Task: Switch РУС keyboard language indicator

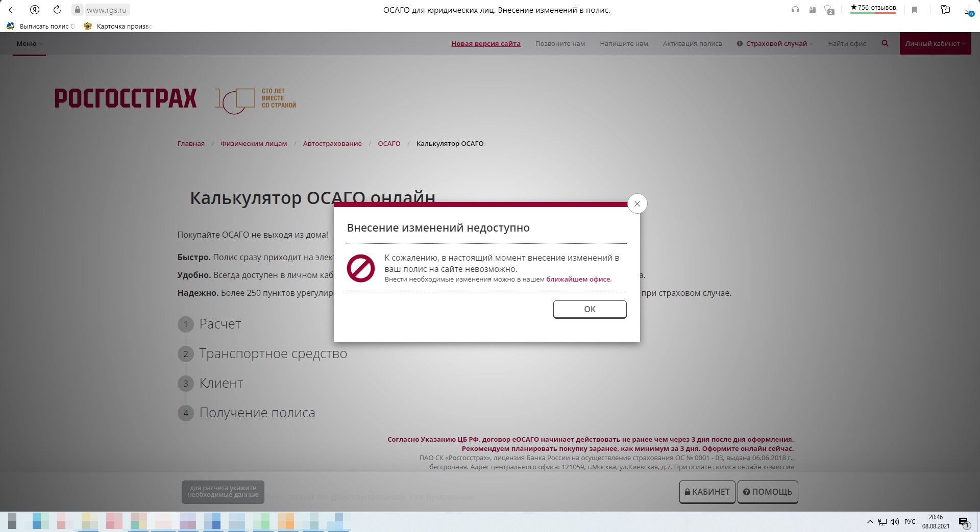Action: tap(910, 522)
